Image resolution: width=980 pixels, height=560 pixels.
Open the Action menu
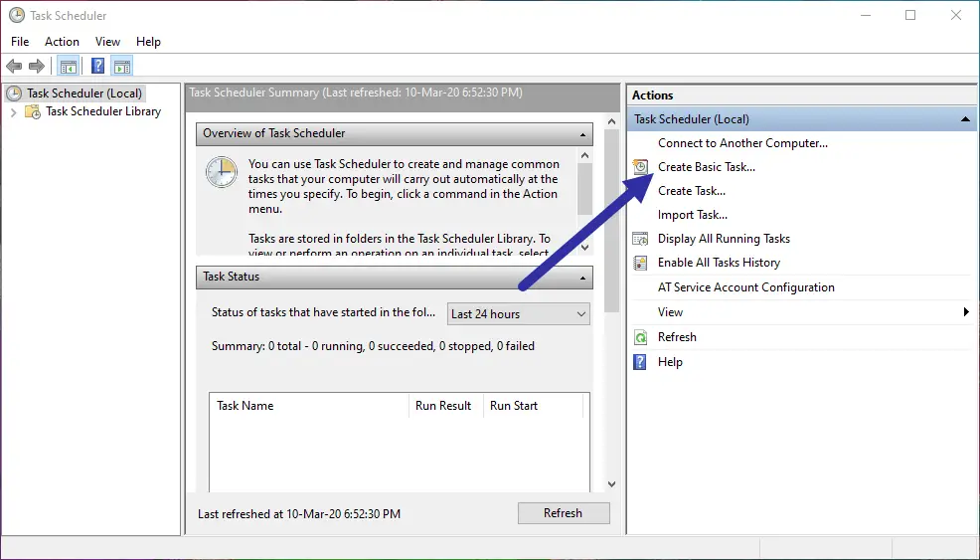62,42
